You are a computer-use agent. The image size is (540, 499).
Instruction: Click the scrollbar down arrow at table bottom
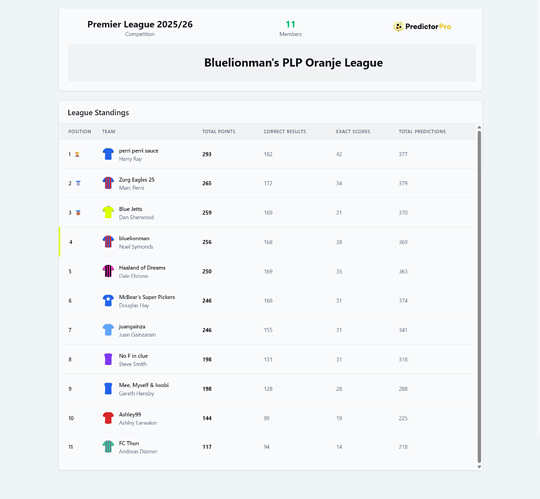479,467
